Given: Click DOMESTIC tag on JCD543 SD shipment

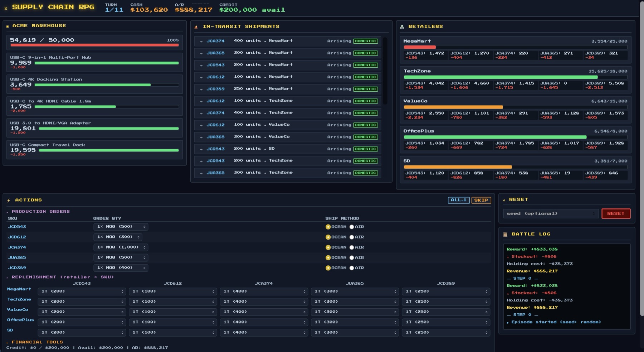Looking at the screenshot, I should point(365,149).
